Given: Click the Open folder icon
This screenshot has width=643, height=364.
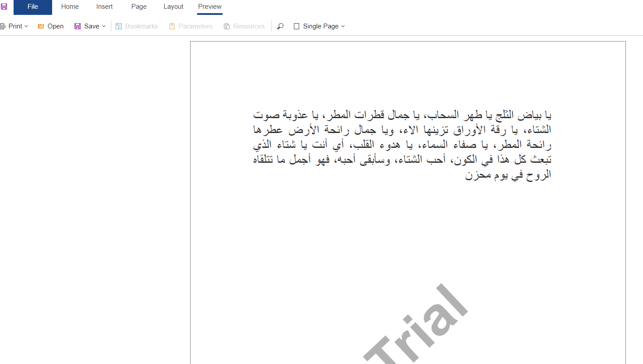Looking at the screenshot, I should click(41, 26).
